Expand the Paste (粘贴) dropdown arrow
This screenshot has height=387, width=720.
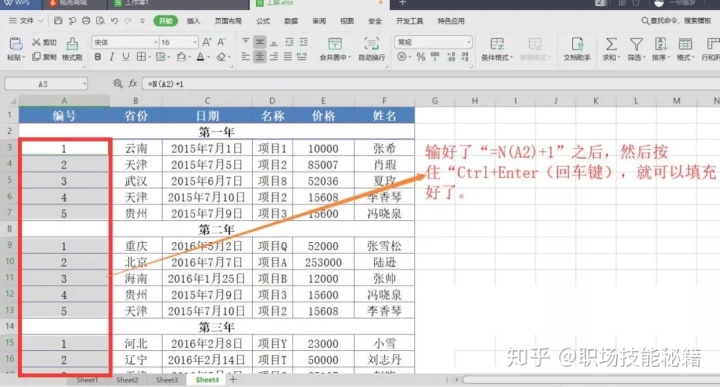23,58
